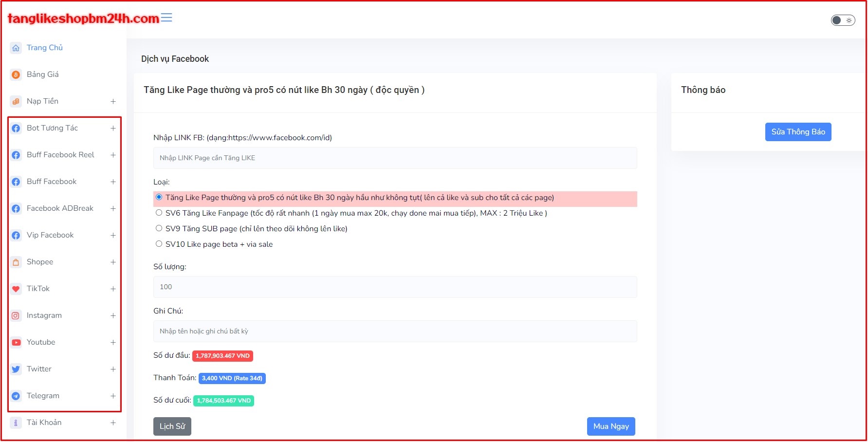Click the Facebook icon next to Facebook ADBreak

pos(16,208)
